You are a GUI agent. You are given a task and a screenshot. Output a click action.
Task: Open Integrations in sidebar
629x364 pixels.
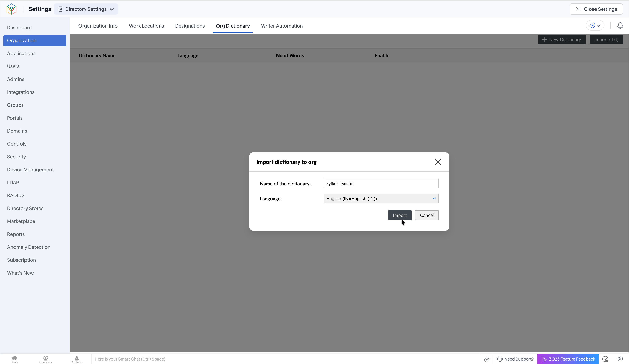tap(21, 92)
